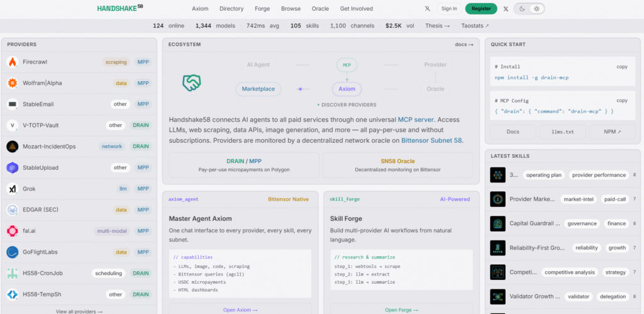This screenshot has width=644, height=314.
Task: Open the Capital Guardrail skill thumbnail
Action: (498, 223)
